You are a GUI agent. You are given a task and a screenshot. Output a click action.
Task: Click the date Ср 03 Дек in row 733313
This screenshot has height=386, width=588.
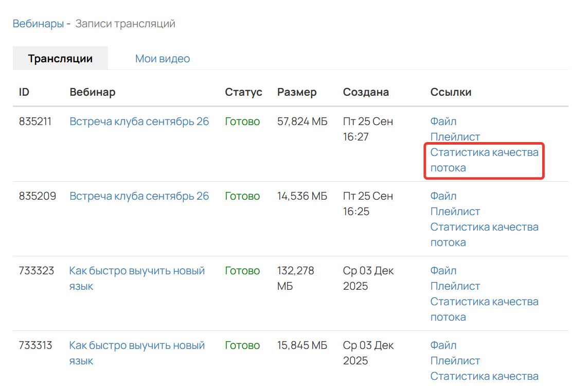[368, 353]
